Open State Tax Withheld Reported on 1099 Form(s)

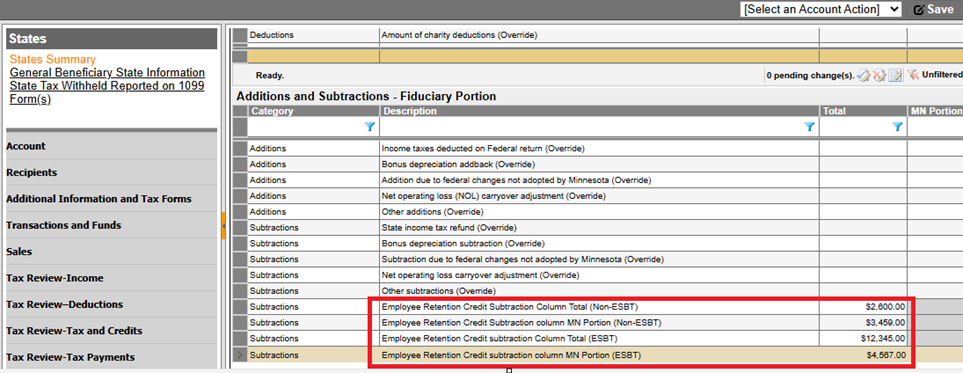[107, 92]
